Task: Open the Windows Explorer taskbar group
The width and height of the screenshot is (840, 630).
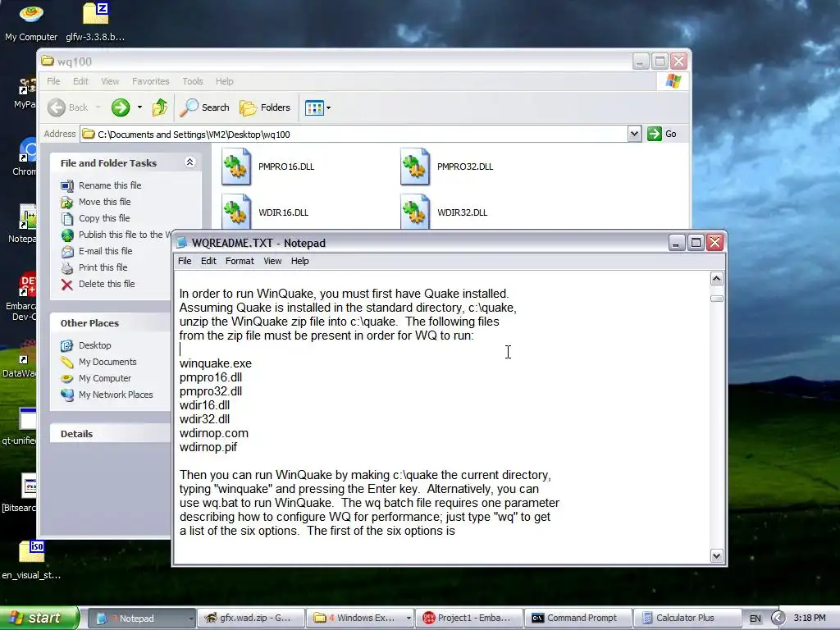Action: (361, 619)
